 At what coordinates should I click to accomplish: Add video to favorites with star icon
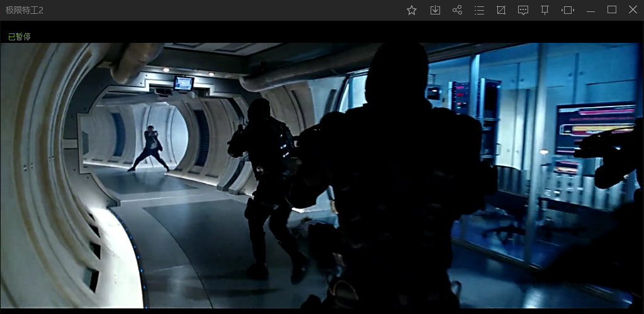(x=412, y=10)
